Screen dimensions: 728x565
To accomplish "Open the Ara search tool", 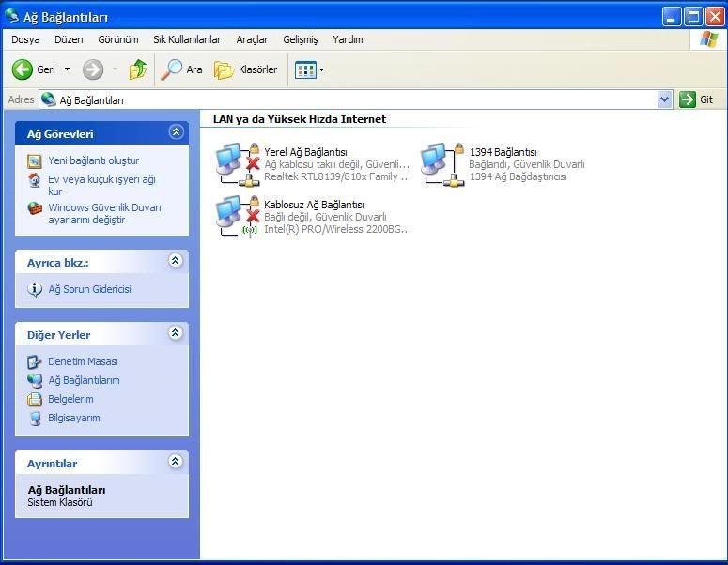I will coord(182,69).
